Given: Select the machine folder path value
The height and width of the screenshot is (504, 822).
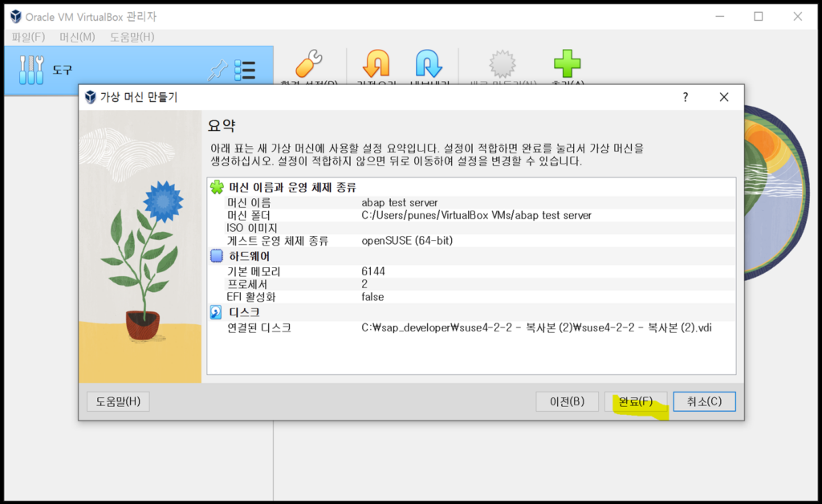Looking at the screenshot, I should 477,215.
